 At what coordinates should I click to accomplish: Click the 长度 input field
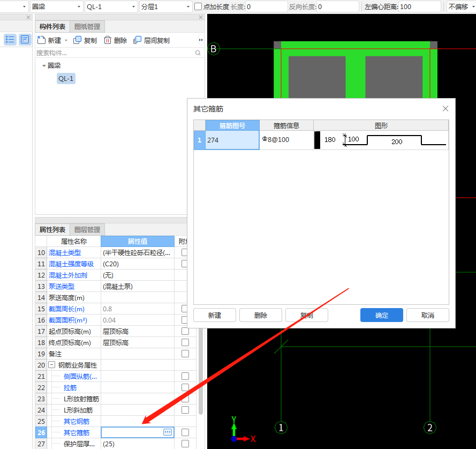click(x=266, y=6)
